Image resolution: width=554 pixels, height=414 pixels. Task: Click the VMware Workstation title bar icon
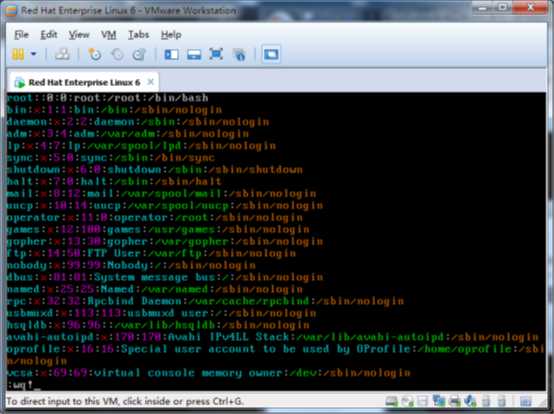(11, 11)
